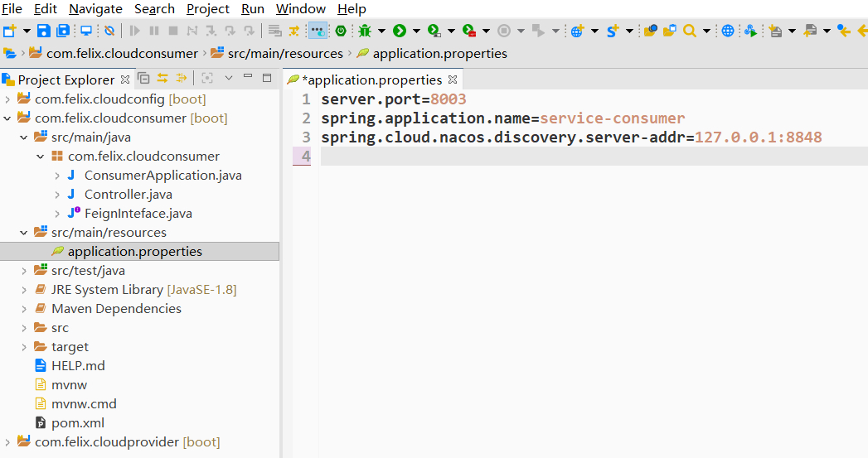Click the Search magnifier icon
The height and width of the screenshot is (458, 868).
pos(690,31)
